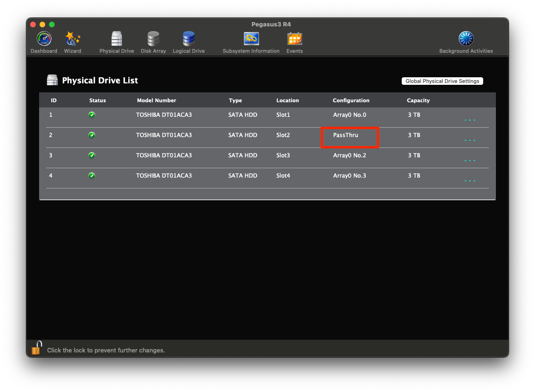Select the Array0 No.3 configuration cell
The width and height of the screenshot is (535, 392).
click(350, 176)
